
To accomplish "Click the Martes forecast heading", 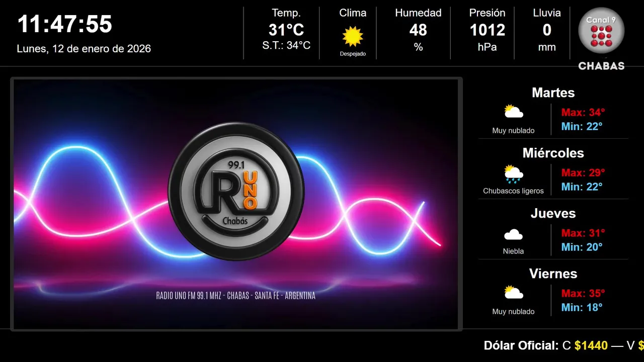I will pos(553,93).
